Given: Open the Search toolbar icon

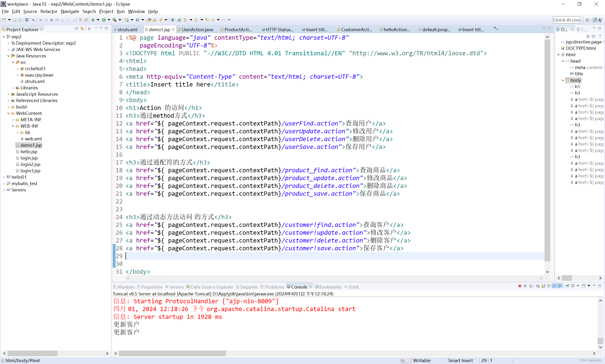Looking at the screenshot, I should [x=161, y=20].
